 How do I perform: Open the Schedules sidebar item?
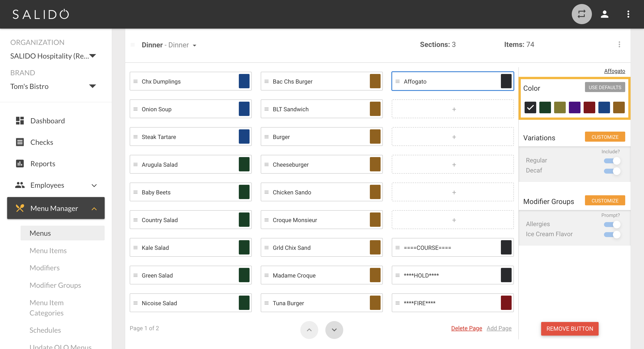(45, 330)
